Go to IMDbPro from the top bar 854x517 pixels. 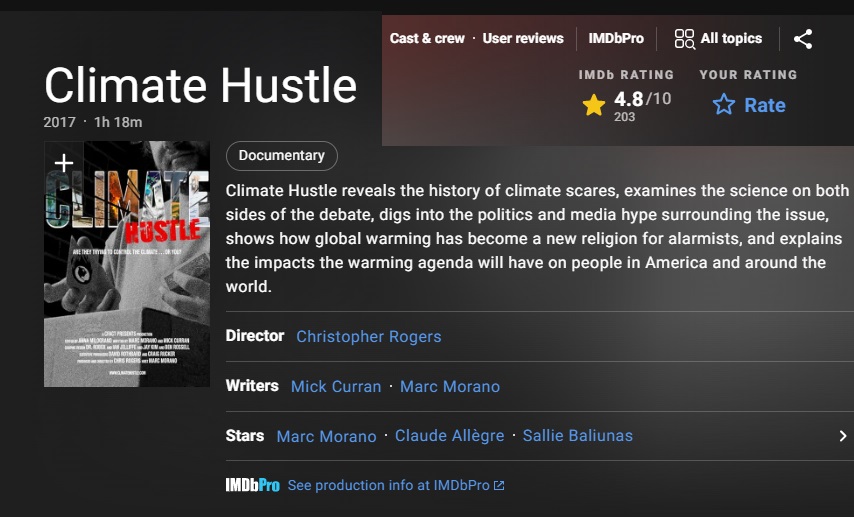click(615, 38)
